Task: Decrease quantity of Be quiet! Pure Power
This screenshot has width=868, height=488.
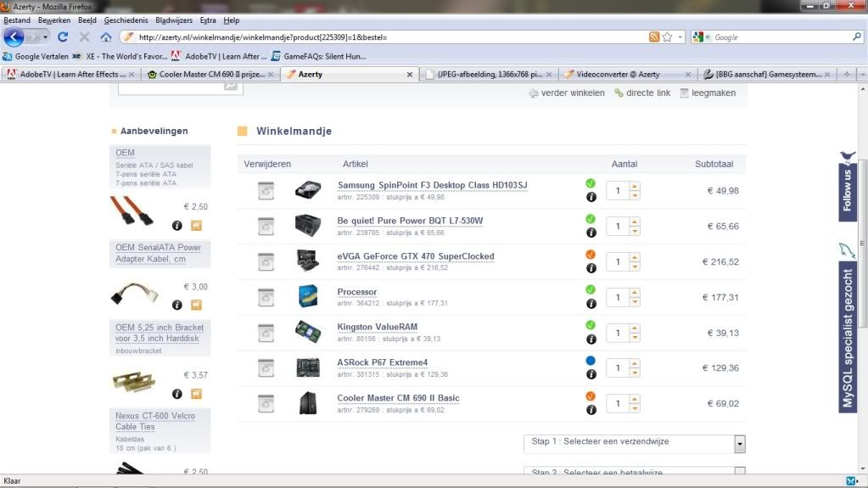Action: pos(635,231)
